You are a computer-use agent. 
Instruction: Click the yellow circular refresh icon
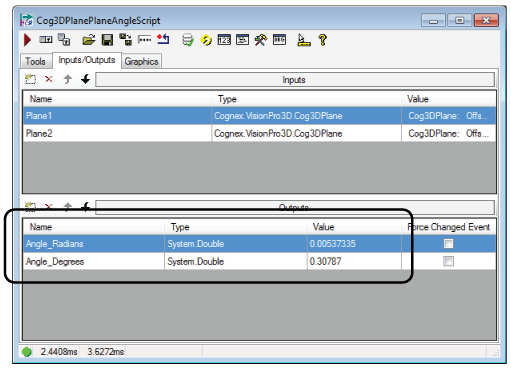coord(206,40)
